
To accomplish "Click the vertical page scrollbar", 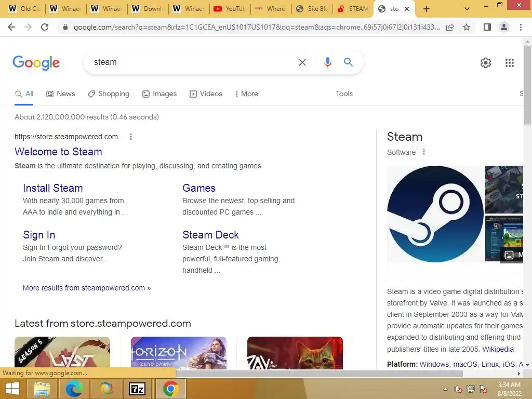I will point(527,85).
